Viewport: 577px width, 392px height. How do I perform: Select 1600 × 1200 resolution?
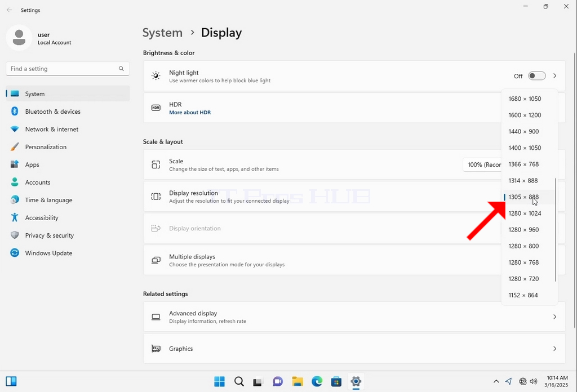pyautogui.click(x=530, y=115)
